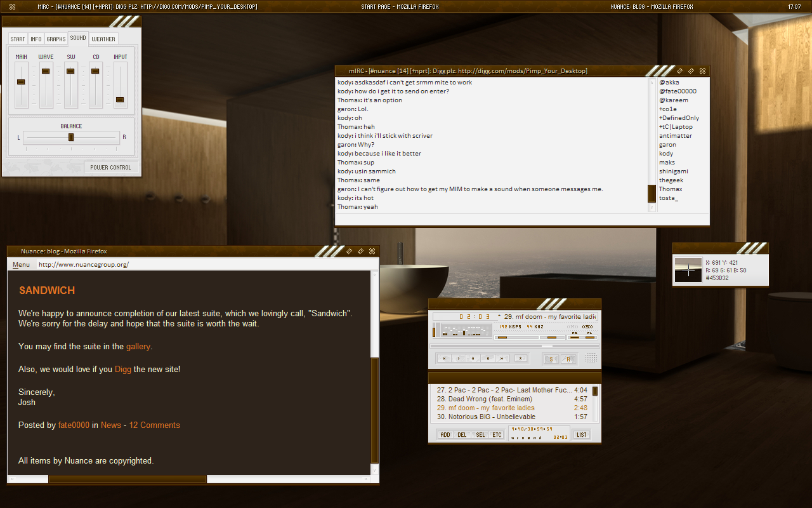Stop playback in the Winamp player
The image size is (812, 508).
coord(488,358)
